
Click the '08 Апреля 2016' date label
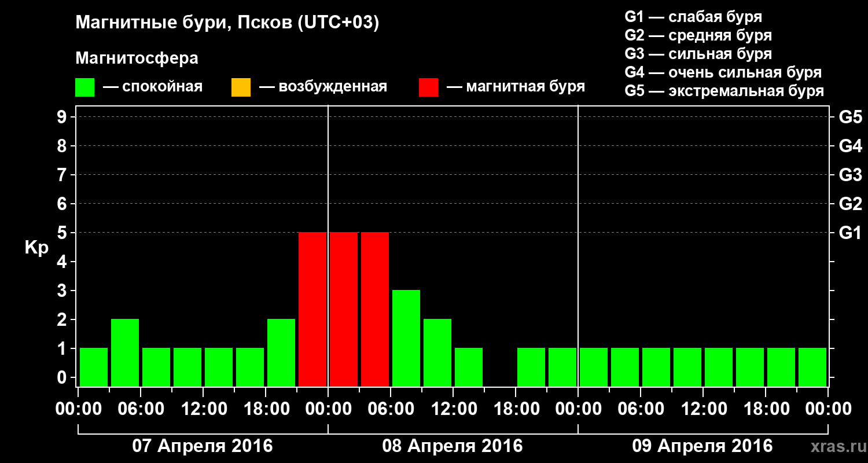[x=453, y=446]
